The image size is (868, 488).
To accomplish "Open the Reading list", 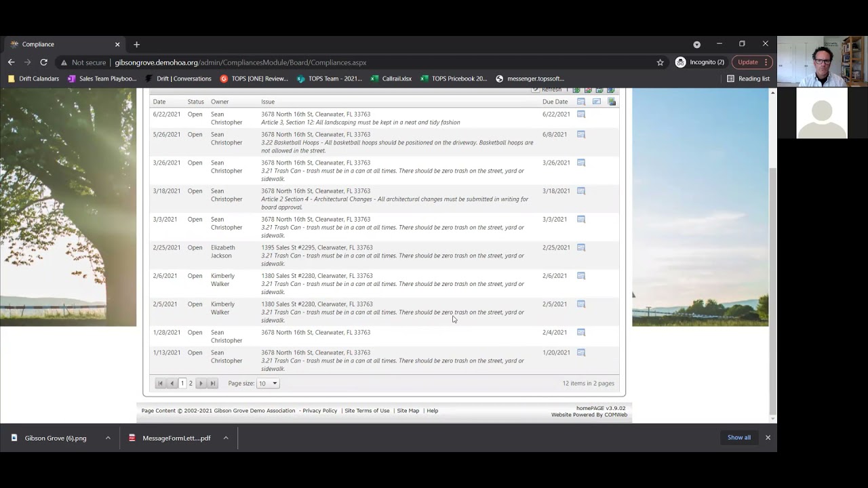I will tap(748, 79).
